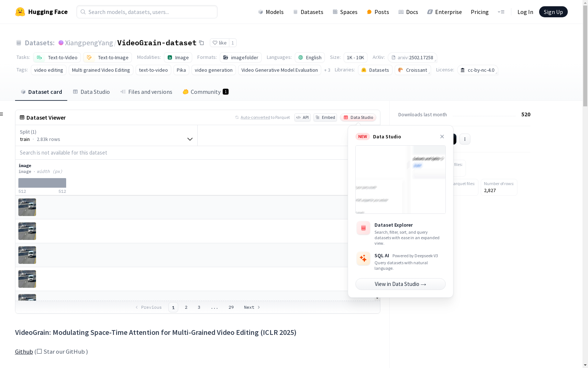Open the three-dot more options button
This screenshot has height=368, width=588.
coord(465,139)
